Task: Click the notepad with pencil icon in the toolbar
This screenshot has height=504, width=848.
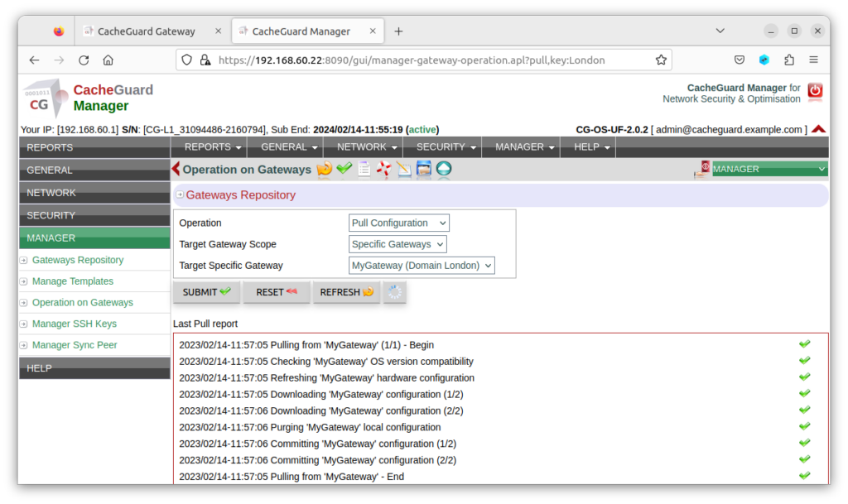Action: pos(404,169)
